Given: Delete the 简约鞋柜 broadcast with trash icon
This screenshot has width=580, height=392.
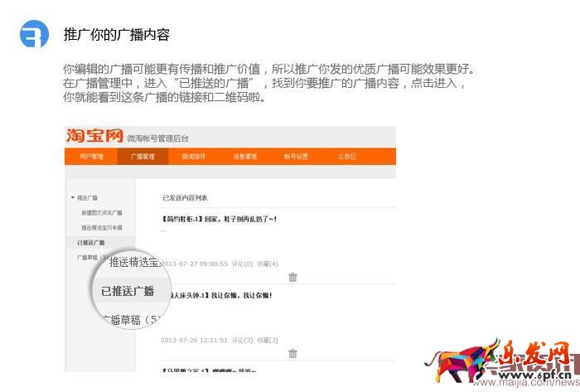Looking at the screenshot, I should pos(292,277).
